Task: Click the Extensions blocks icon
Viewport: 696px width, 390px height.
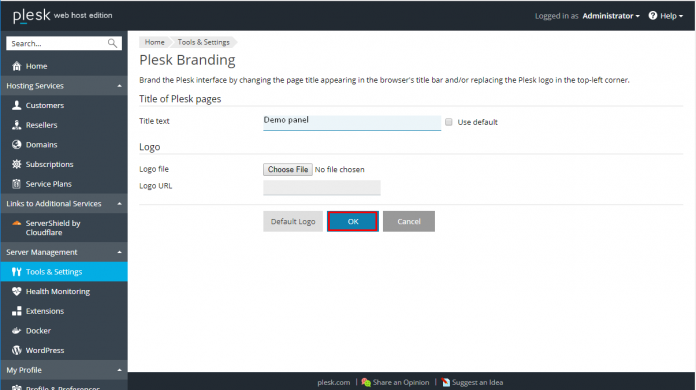Action: 16,311
